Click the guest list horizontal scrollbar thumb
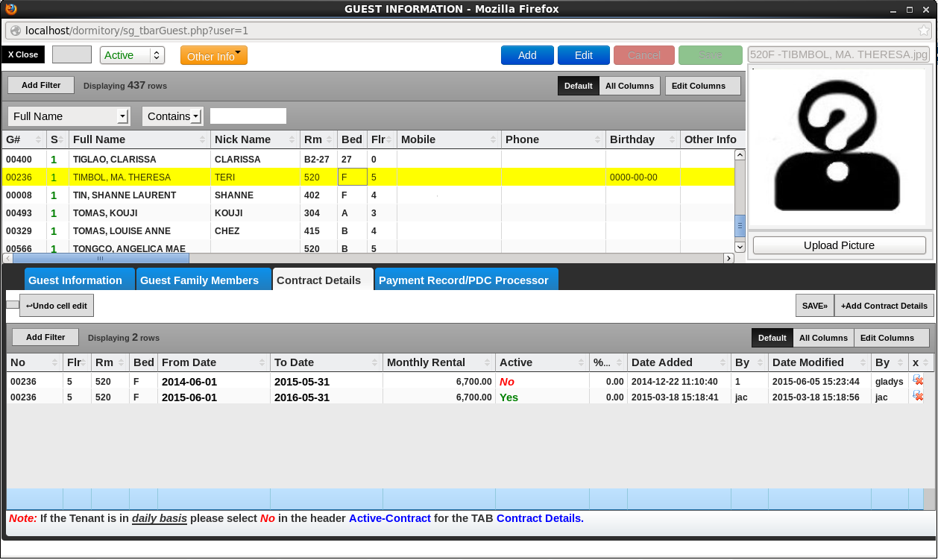The image size is (938, 560). 100,258
